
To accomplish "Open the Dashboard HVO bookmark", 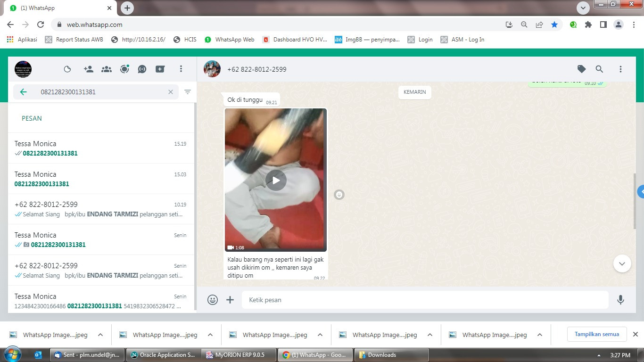I will tap(295, 40).
